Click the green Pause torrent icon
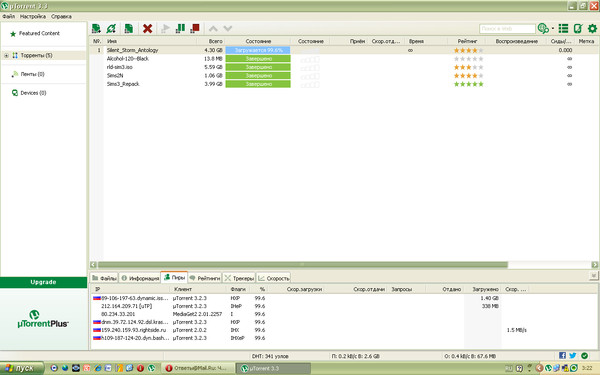 (x=180, y=28)
